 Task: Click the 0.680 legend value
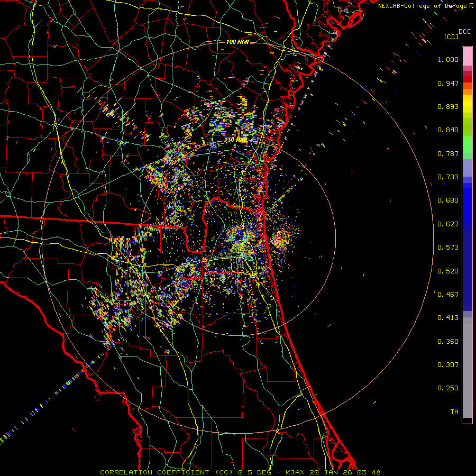pyautogui.click(x=448, y=200)
